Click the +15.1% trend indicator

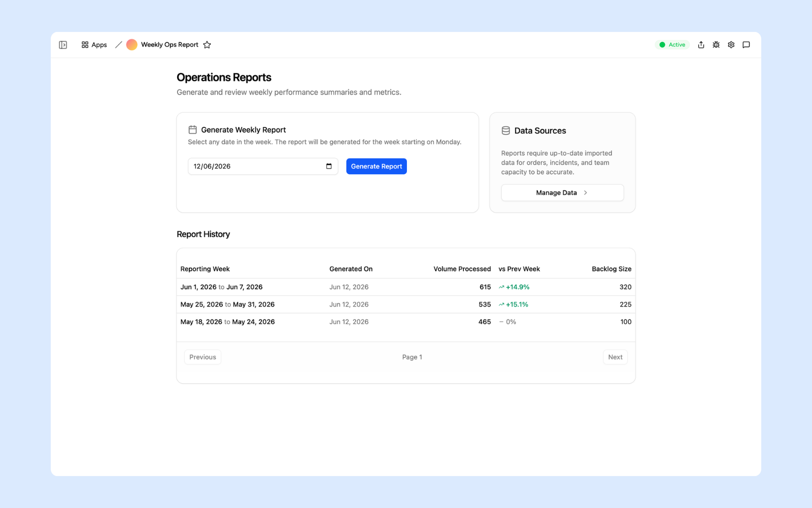514,304
